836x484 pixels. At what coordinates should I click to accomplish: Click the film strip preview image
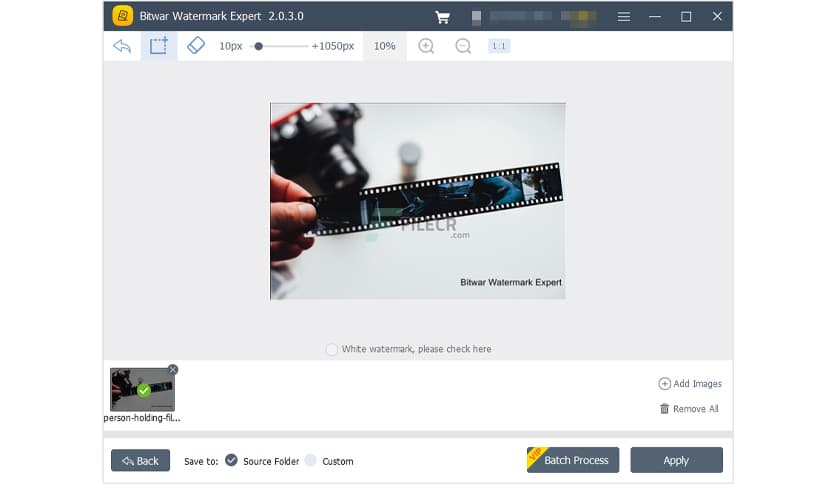[418, 201]
